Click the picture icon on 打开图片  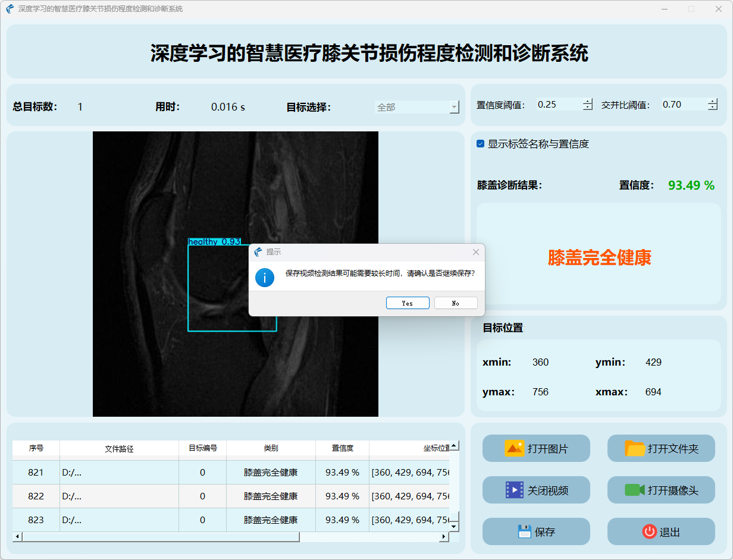514,448
